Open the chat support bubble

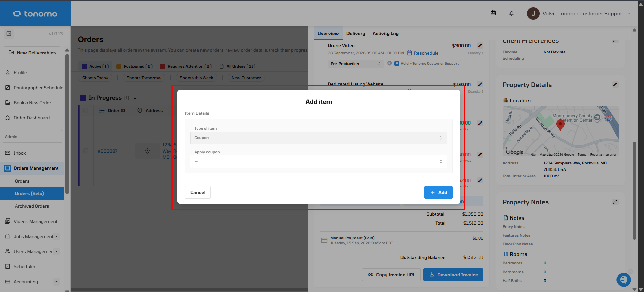(x=624, y=280)
